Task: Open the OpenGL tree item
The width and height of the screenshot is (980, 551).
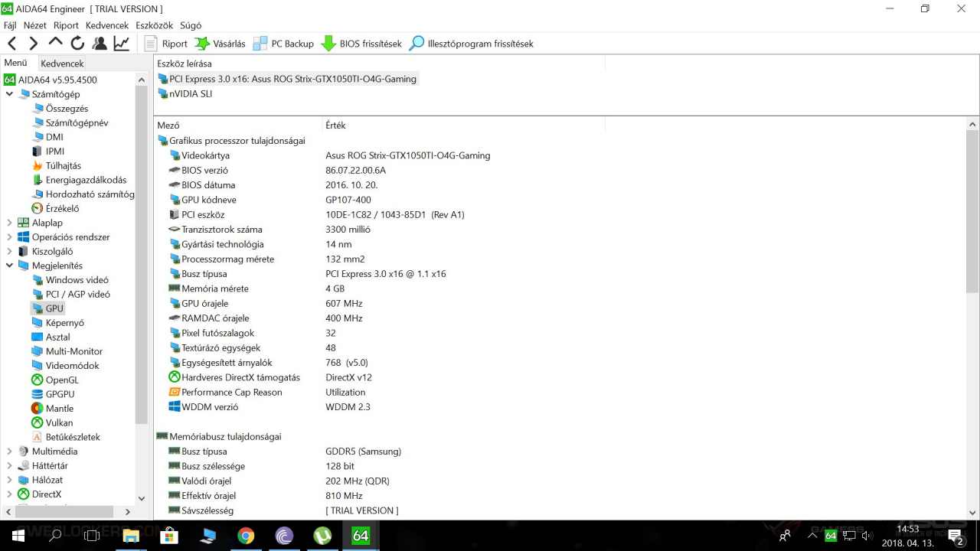Action: coord(54,380)
